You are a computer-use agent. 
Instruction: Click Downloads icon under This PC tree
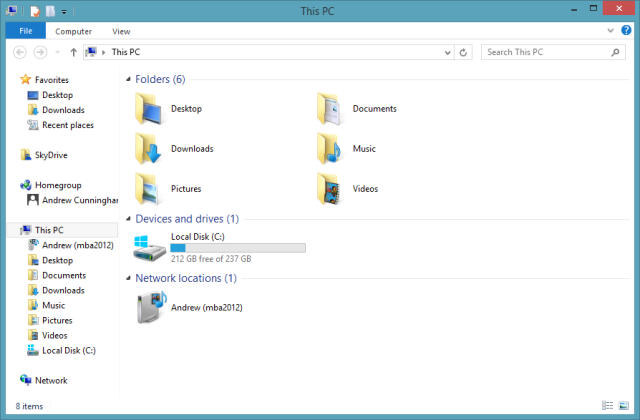(33, 291)
